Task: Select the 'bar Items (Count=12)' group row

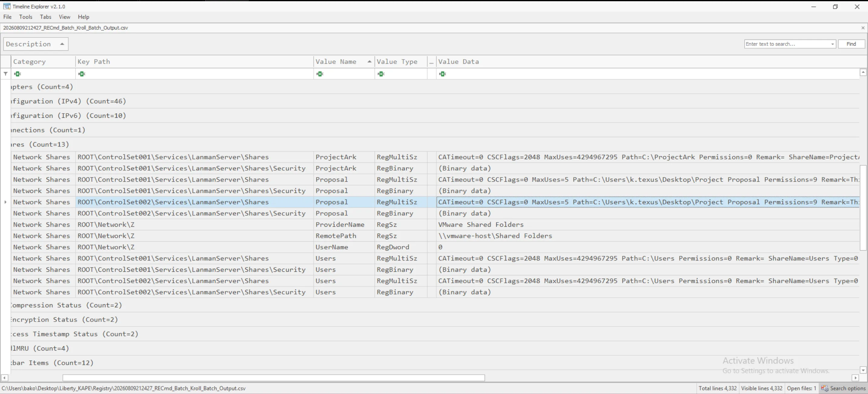Action: [x=435, y=363]
